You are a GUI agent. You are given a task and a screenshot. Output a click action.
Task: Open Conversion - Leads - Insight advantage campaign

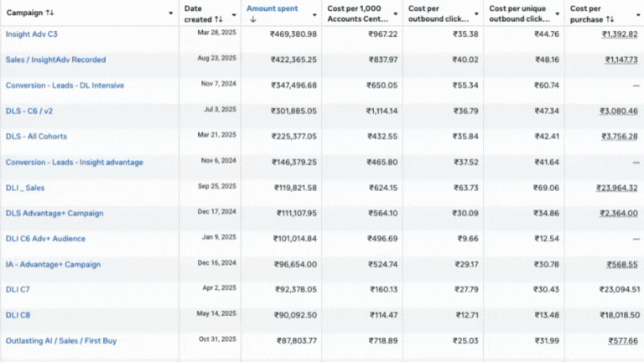[74, 162]
